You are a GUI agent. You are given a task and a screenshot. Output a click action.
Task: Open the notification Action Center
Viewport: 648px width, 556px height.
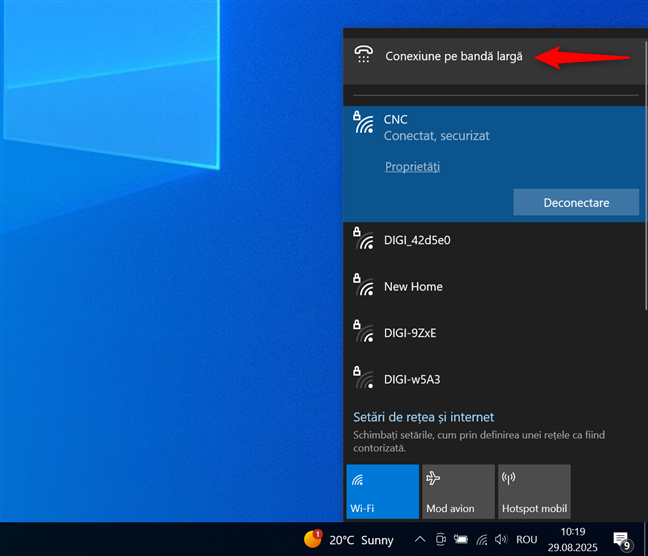pyautogui.click(x=622, y=540)
